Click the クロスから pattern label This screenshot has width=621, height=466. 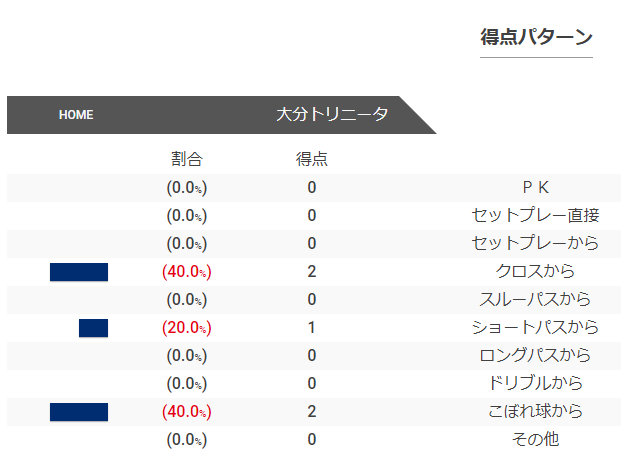click(535, 271)
